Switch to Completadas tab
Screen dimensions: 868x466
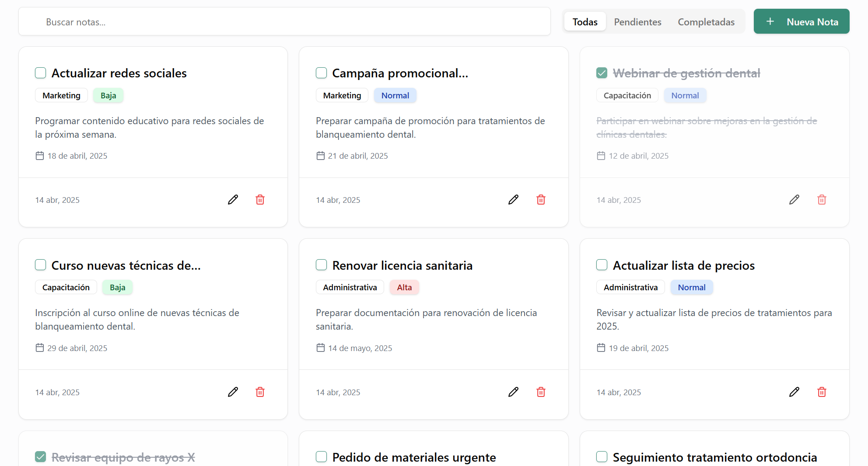pos(706,21)
